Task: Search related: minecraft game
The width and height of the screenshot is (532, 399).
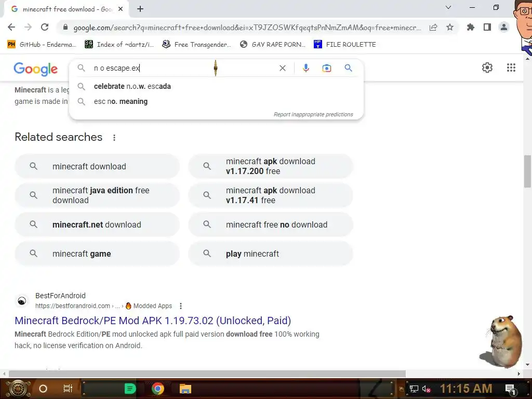Action: click(97, 254)
